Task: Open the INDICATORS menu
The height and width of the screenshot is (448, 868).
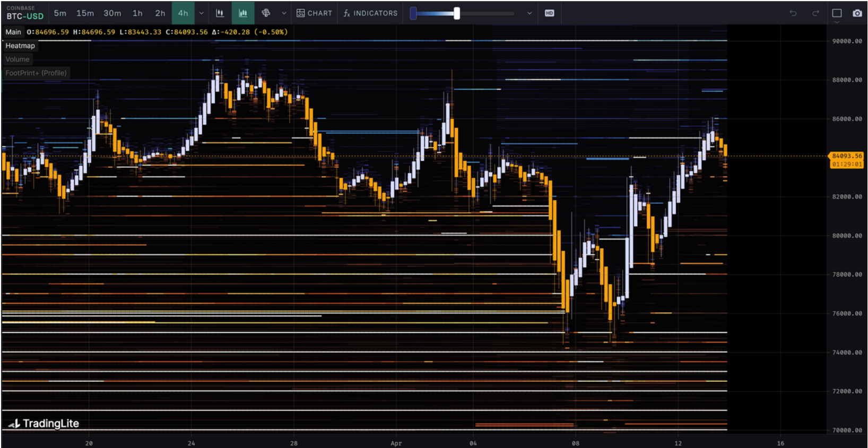Action: point(370,13)
